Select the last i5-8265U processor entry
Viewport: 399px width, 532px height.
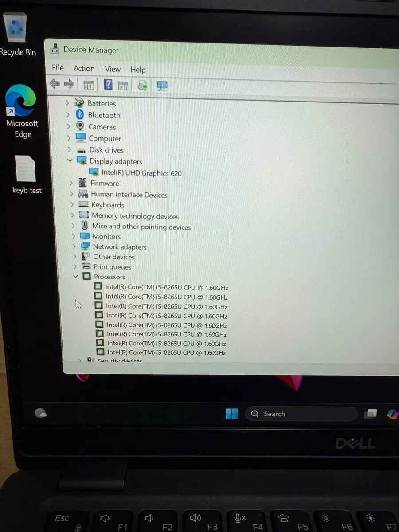pyautogui.click(x=161, y=352)
